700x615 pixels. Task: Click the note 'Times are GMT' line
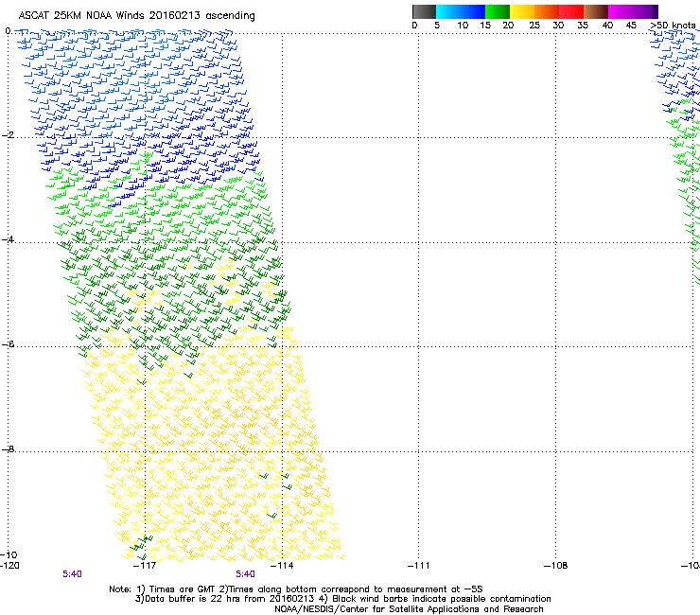click(x=296, y=589)
